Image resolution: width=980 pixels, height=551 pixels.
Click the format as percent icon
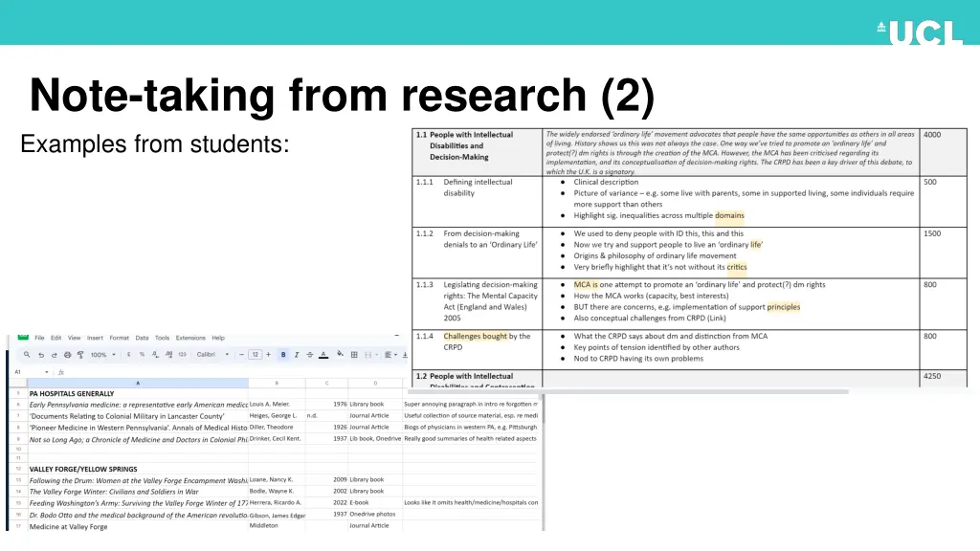tap(142, 355)
